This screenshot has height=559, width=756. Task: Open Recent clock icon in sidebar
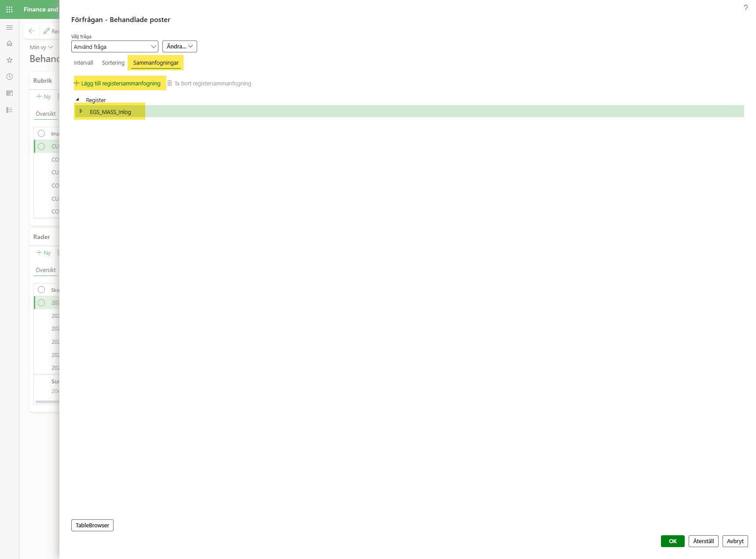(x=9, y=77)
